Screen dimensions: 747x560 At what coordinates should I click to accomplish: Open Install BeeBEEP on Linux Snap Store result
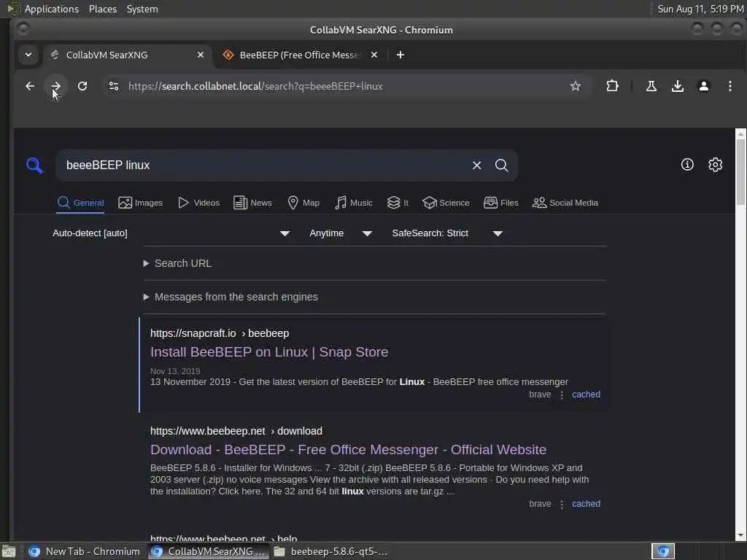point(269,352)
